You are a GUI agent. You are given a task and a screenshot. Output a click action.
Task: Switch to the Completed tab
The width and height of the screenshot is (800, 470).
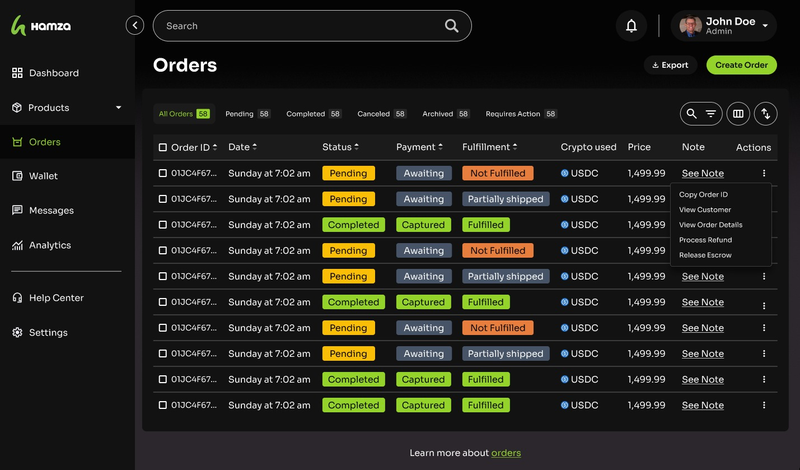[314, 114]
